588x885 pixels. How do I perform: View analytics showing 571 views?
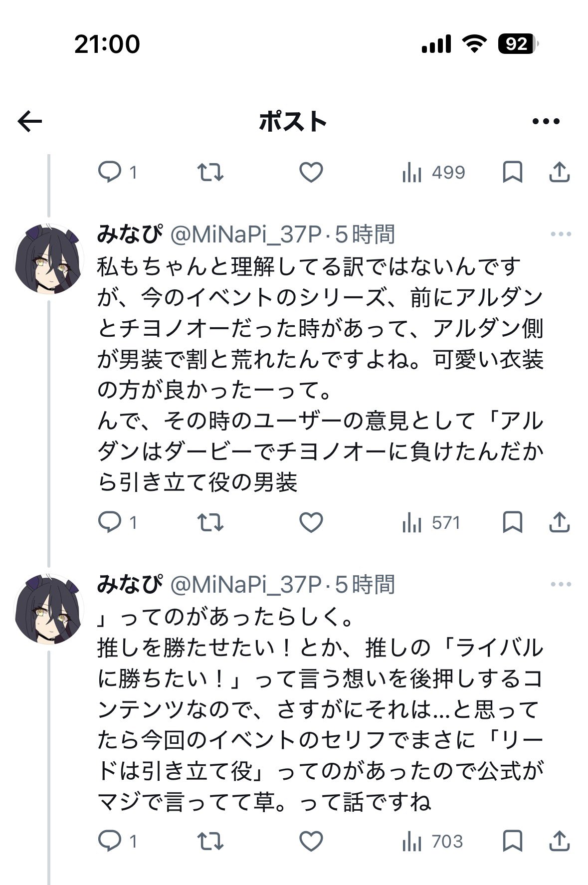tap(431, 522)
